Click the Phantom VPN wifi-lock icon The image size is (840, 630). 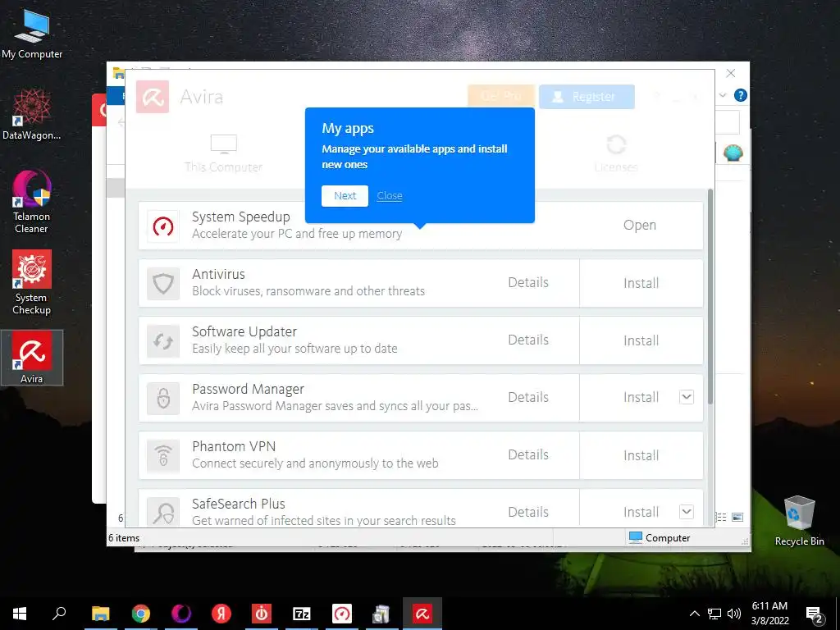163,455
